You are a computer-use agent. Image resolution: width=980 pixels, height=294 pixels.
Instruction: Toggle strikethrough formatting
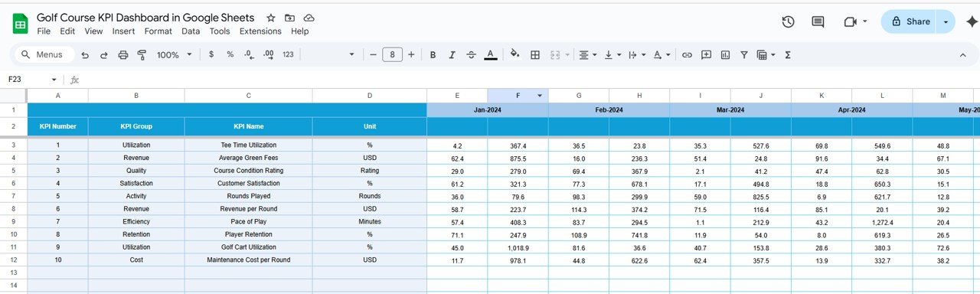pos(471,55)
